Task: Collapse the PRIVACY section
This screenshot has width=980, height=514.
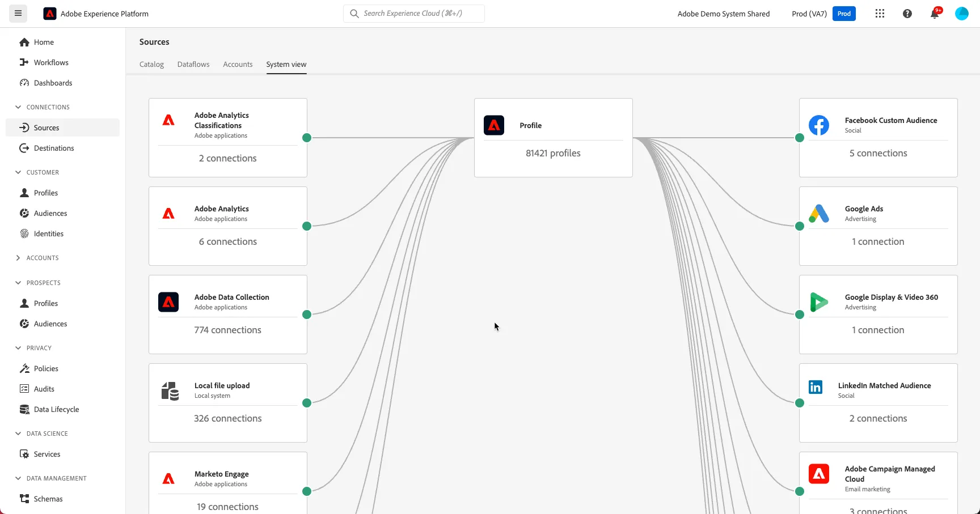Action: tap(18, 348)
